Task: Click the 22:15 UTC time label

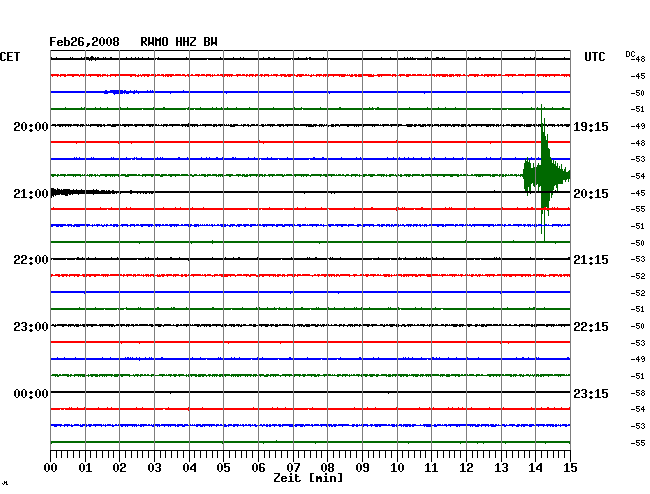Action: pos(591,327)
